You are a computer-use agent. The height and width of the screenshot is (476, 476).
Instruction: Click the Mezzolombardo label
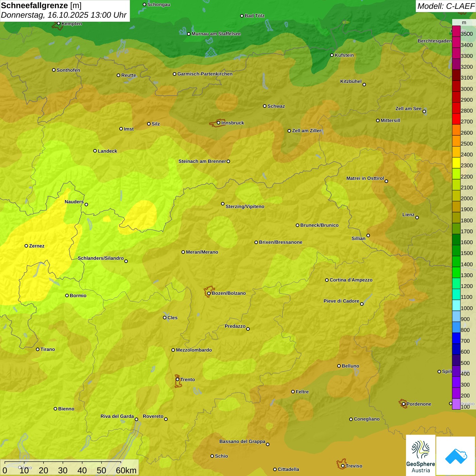pyautogui.click(x=194, y=350)
